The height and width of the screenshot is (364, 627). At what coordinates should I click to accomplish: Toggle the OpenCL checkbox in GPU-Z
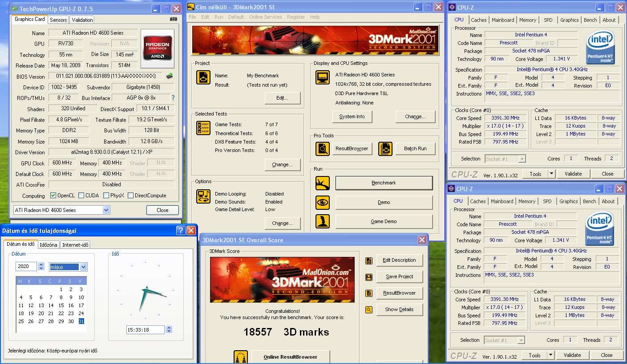click(x=53, y=195)
